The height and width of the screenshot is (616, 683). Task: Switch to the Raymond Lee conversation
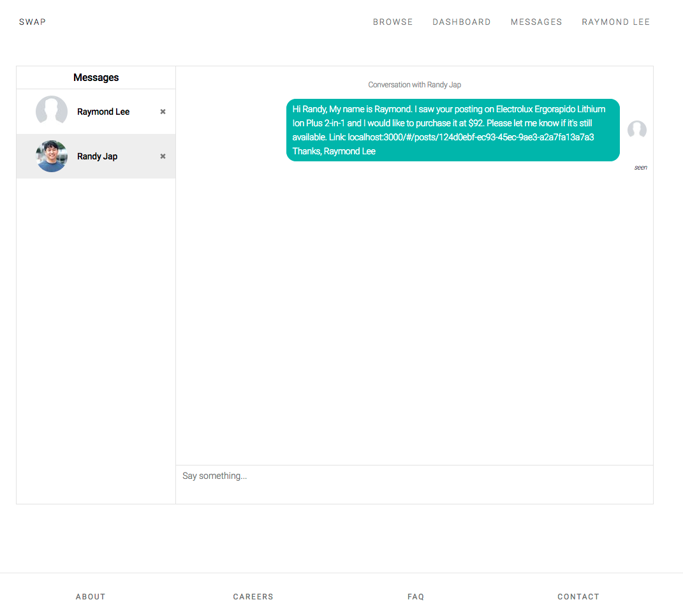point(103,111)
